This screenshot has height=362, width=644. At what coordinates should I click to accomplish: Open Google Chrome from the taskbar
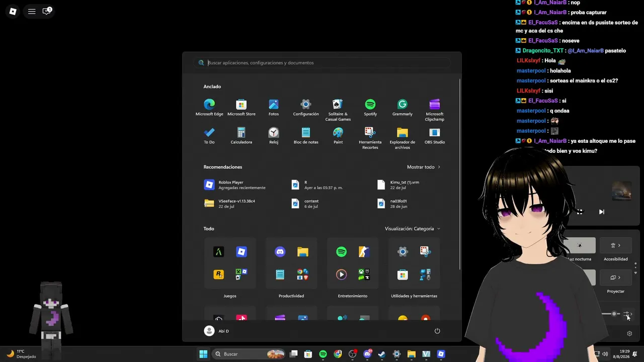click(x=338, y=354)
